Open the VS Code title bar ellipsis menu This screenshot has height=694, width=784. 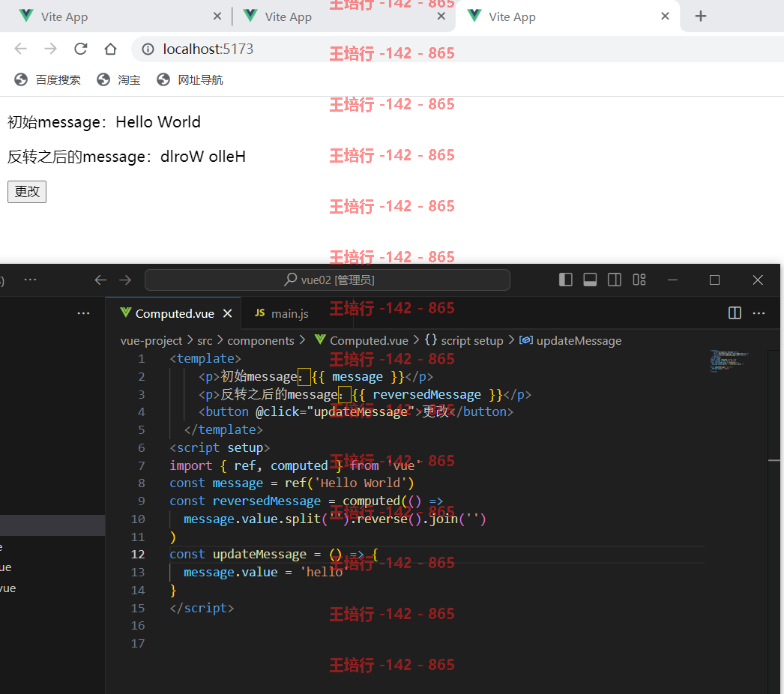30,280
